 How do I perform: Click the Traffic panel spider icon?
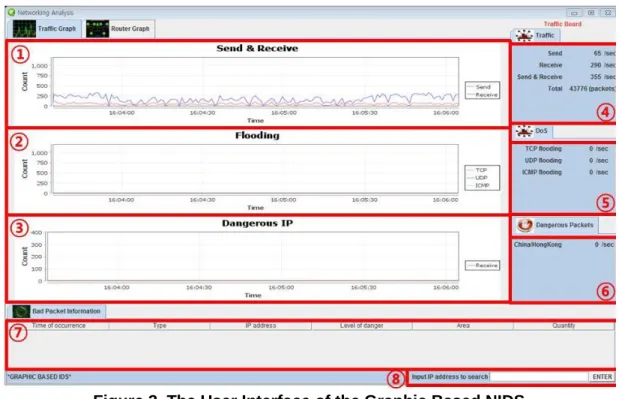[524, 36]
